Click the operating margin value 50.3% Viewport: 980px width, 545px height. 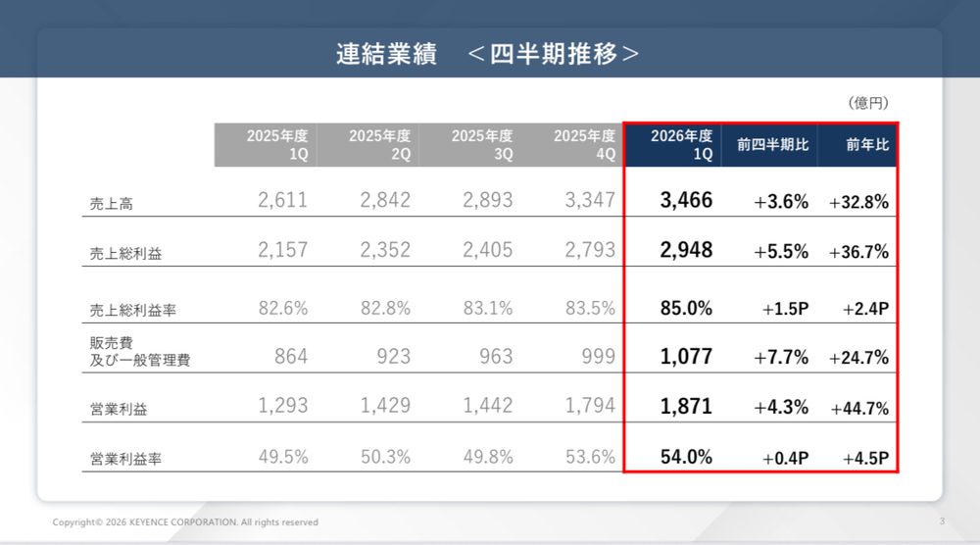(x=385, y=457)
